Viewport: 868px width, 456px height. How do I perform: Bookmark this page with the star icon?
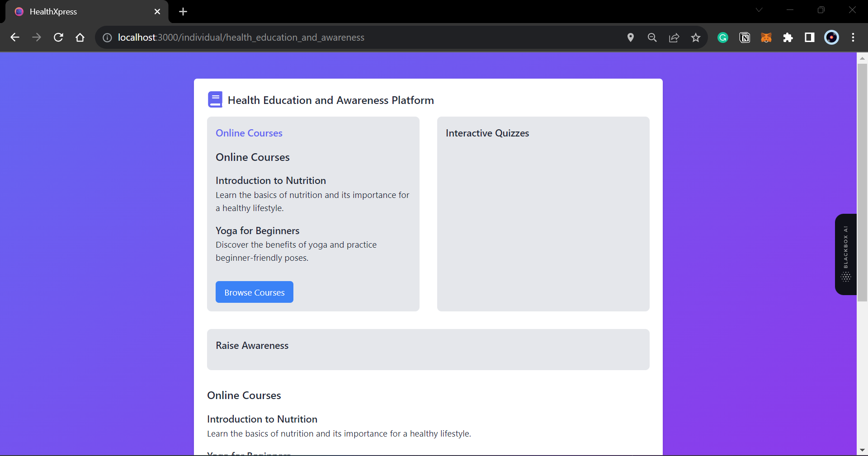pyautogui.click(x=696, y=38)
